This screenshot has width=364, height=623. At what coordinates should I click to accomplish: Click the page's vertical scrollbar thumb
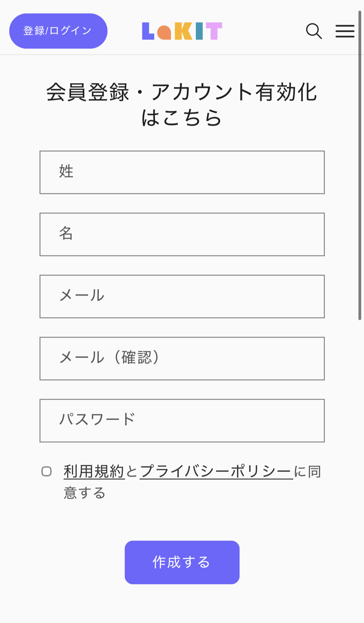point(360,165)
